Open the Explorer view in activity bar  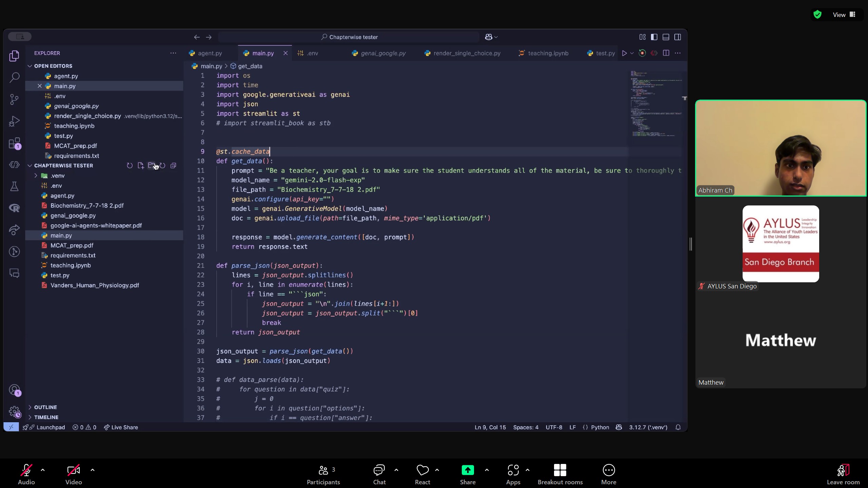click(14, 56)
